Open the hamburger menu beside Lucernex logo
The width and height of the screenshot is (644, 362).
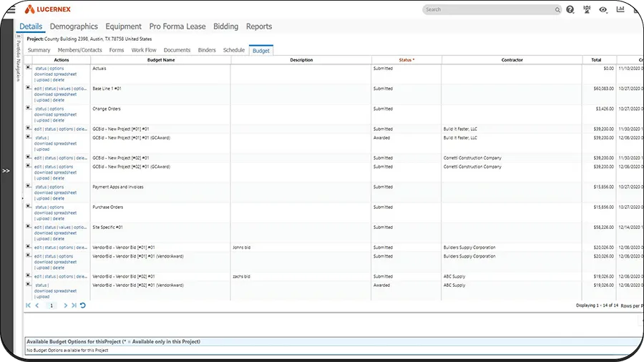[11, 10]
